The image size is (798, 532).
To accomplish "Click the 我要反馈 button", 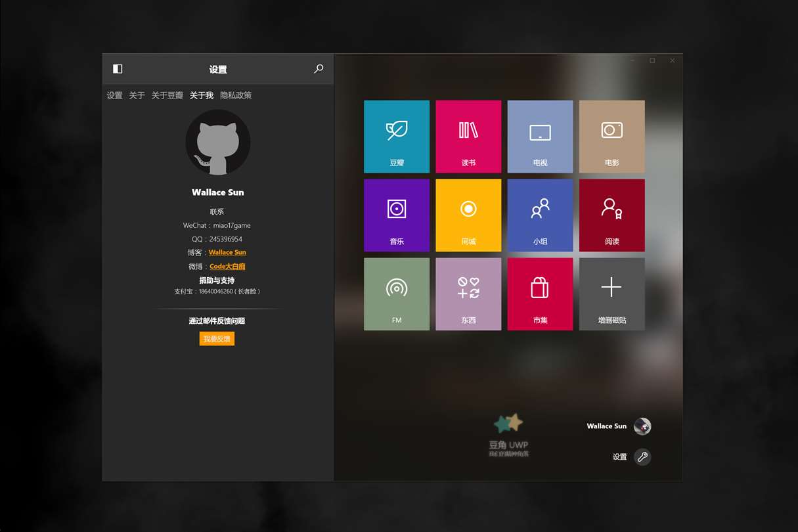I will tap(217, 339).
